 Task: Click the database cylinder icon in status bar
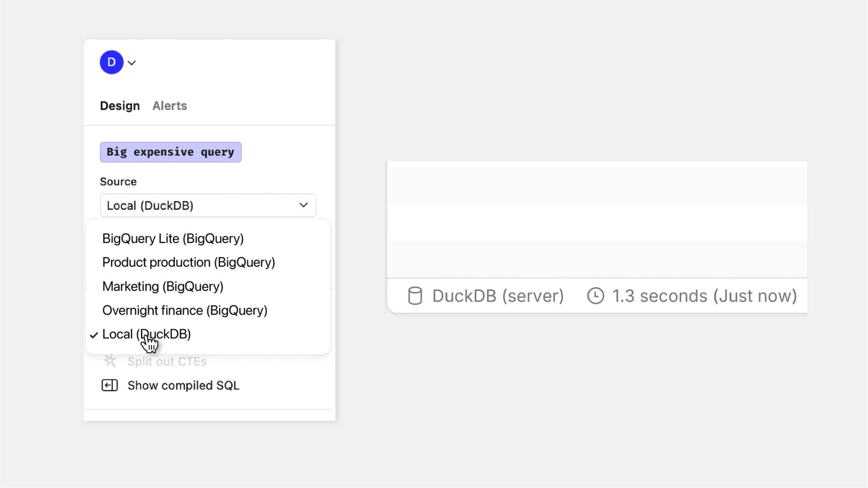point(415,296)
